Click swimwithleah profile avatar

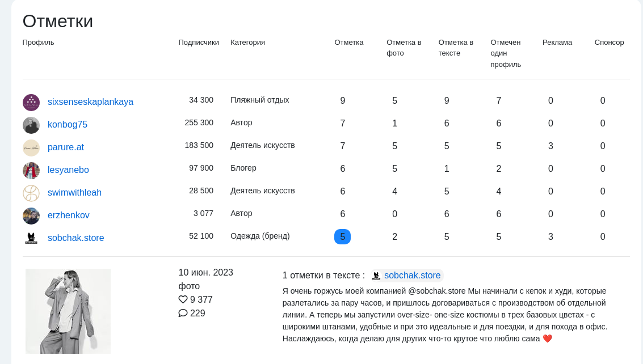point(31,193)
